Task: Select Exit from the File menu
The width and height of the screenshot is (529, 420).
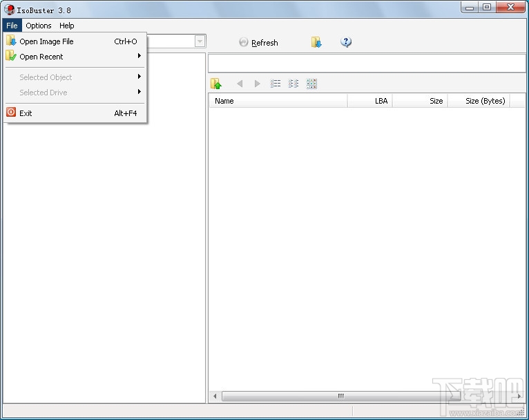Action: [75, 113]
